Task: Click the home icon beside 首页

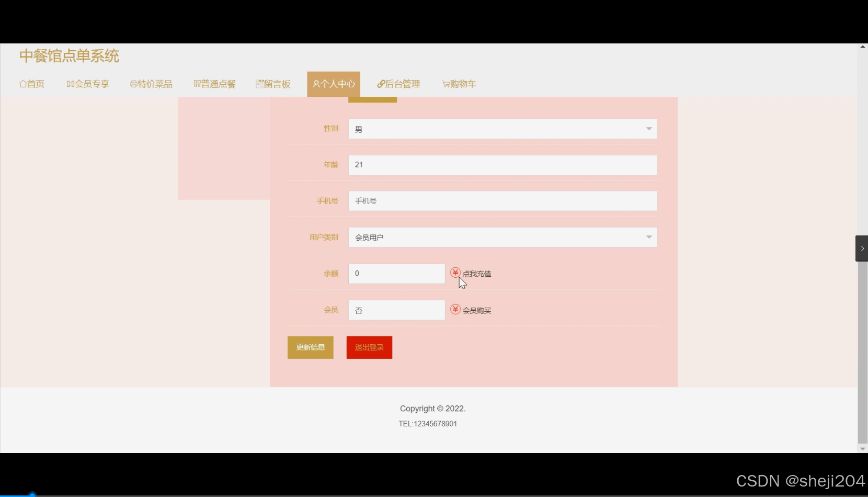Action: point(21,84)
